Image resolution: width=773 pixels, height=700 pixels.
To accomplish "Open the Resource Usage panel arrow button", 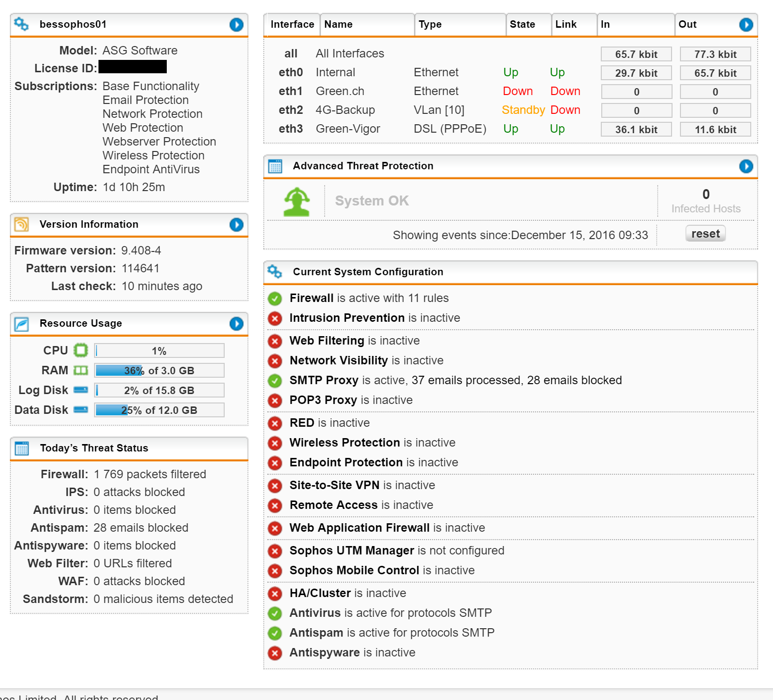I will coord(237,324).
